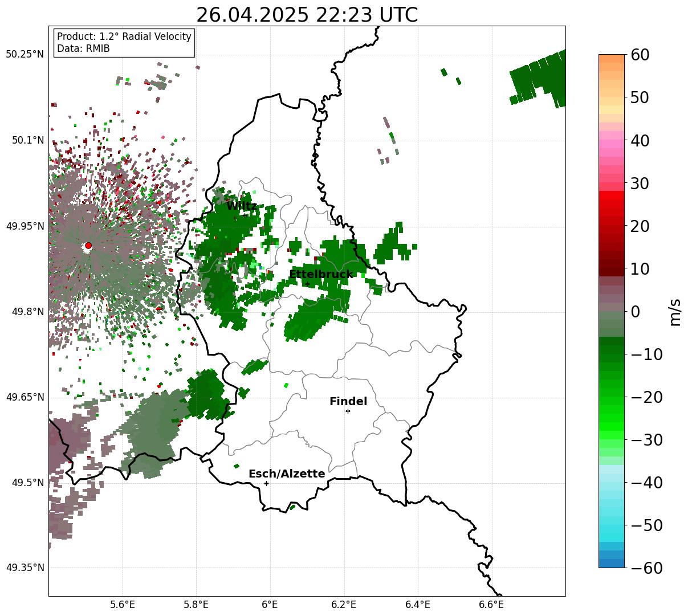
Task: Click the 5.6°E longitude label
Action: click(123, 605)
